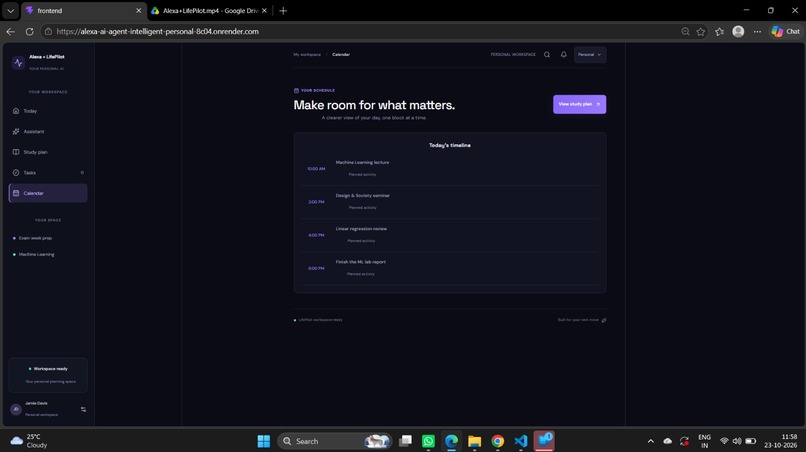Add this page to favorites star
806x452 pixels.
(x=701, y=31)
